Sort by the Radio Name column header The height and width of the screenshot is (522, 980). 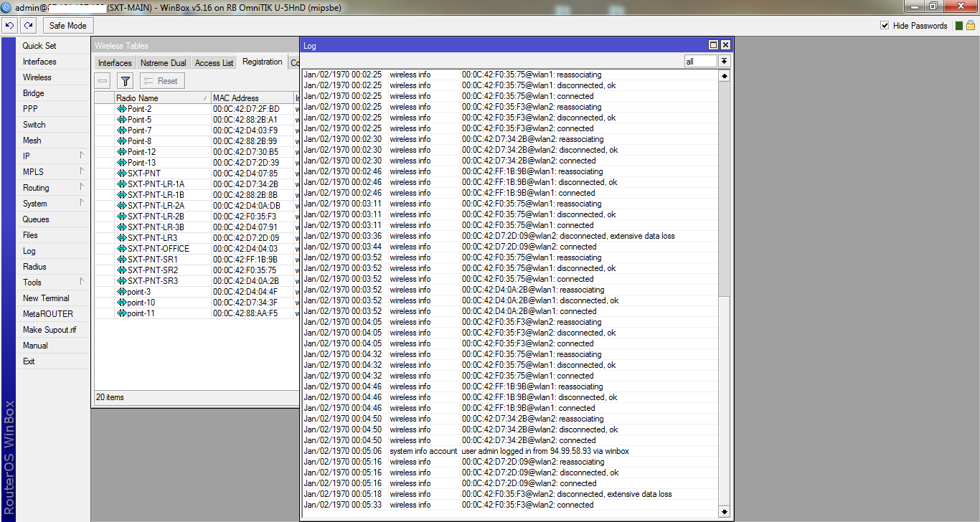(x=162, y=98)
